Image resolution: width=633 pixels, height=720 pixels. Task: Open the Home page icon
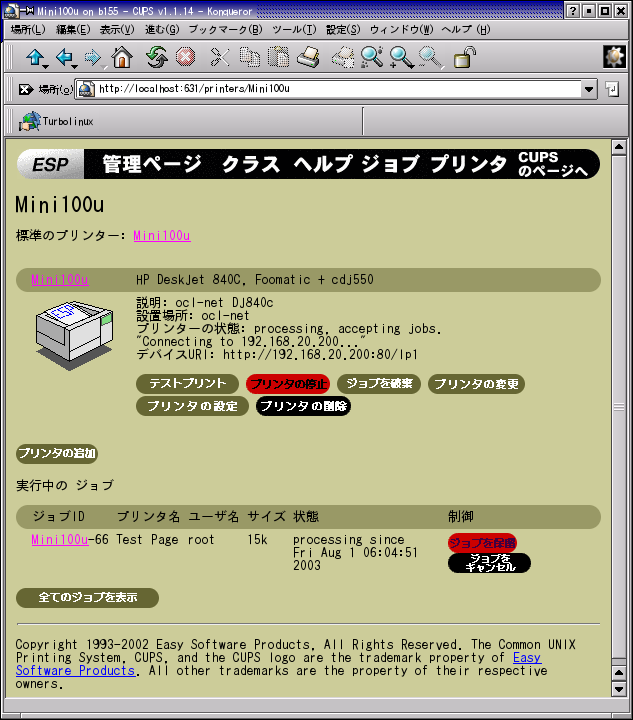(122, 58)
